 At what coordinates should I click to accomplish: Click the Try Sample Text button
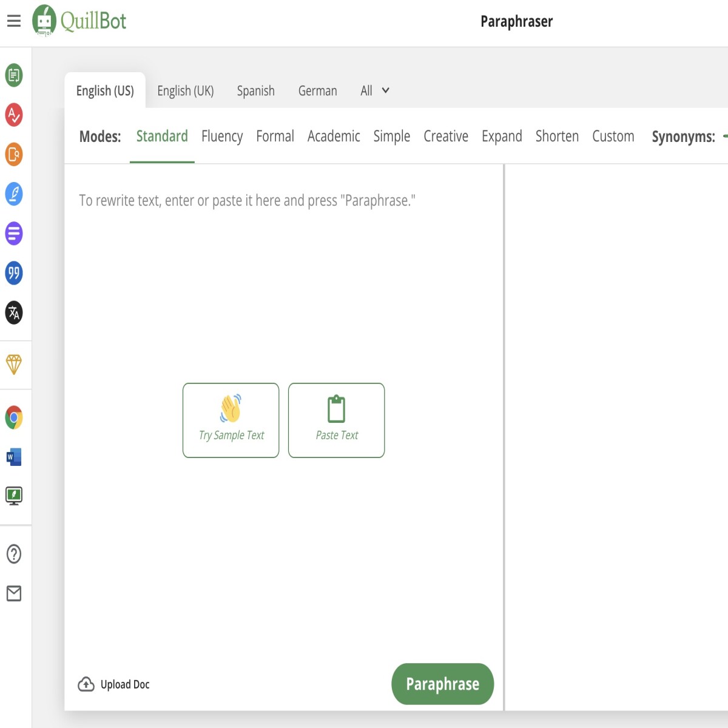tap(231, 420)
